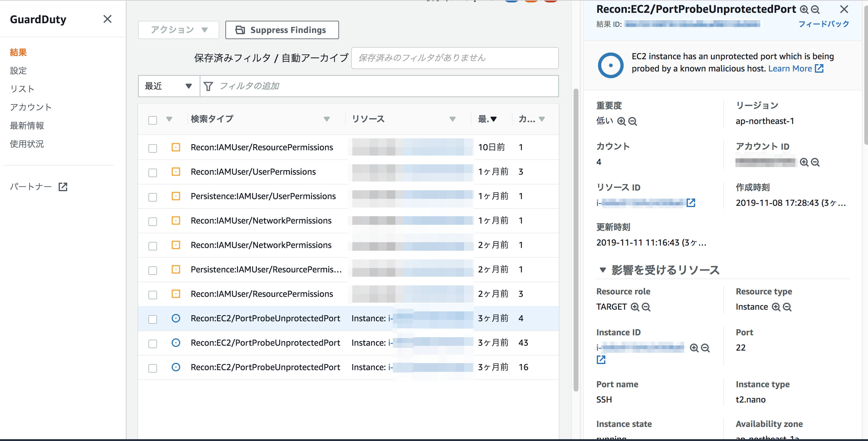Image resolution: width=868 pixels, height=441 pixels.
Task: Open the Learn More link
Action: (790, 69)
